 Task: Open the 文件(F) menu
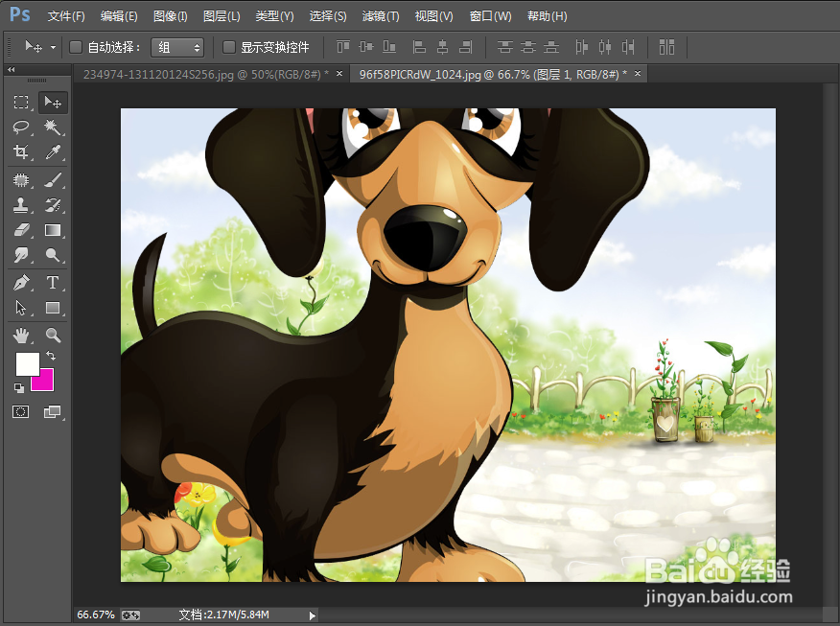pos(66,16)
